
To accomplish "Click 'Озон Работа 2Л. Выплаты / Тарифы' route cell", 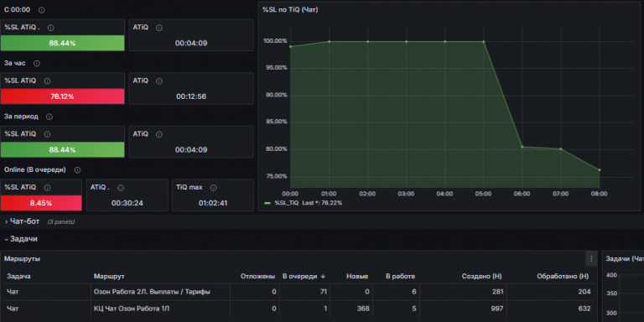I will [x=152, y=292].
